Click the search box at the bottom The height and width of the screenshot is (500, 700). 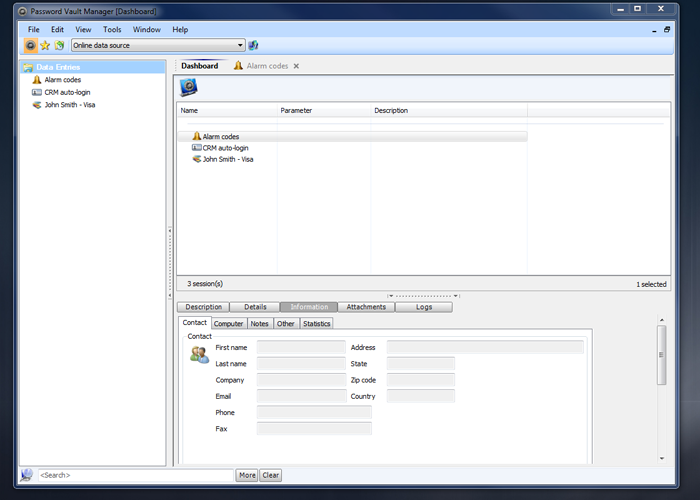(136, 475)
